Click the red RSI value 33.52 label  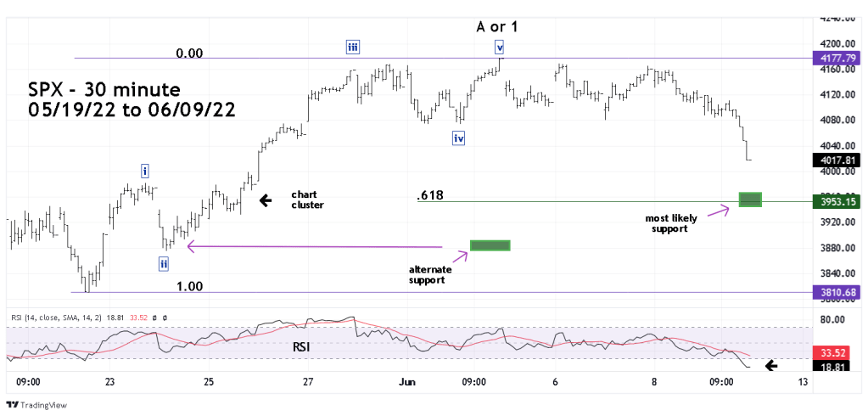[x=837, y=352]
